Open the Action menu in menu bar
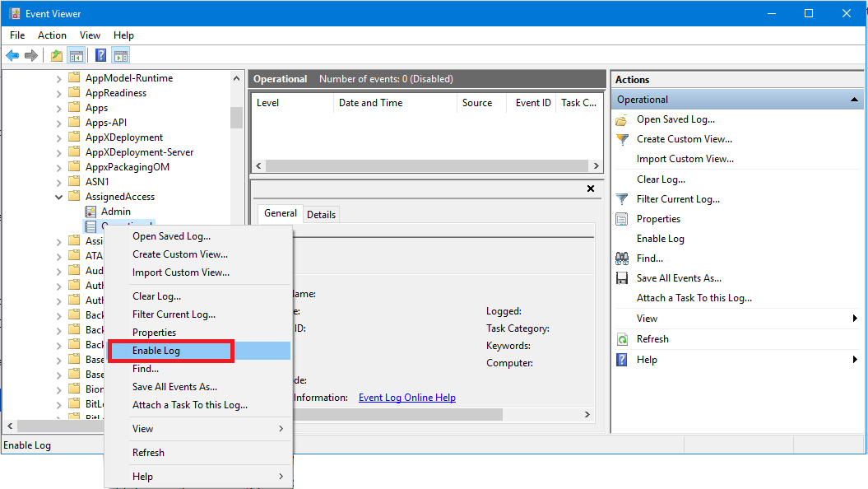Viewport: 868px width, 489px height. [52, 35]
